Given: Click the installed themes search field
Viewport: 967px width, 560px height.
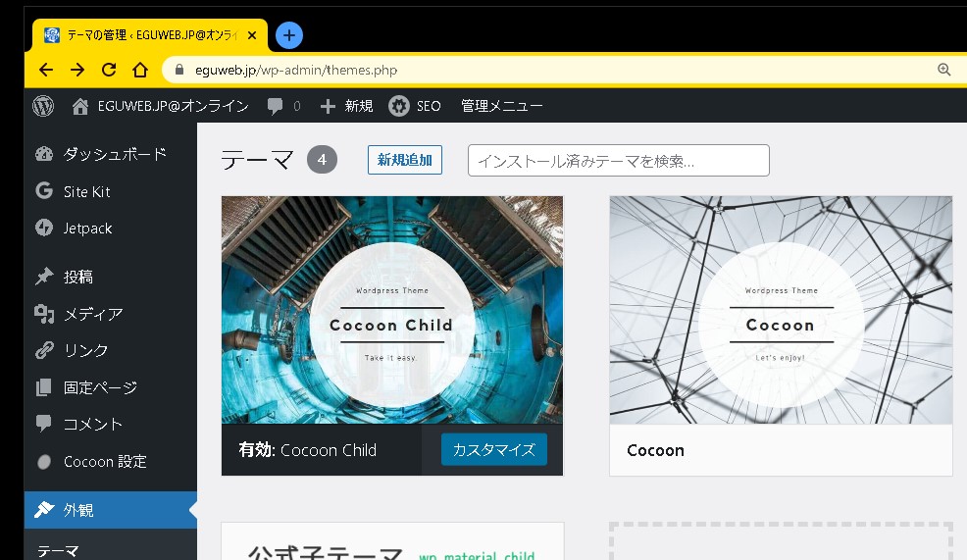Looking at the screenshot, I should pos(618,160).
